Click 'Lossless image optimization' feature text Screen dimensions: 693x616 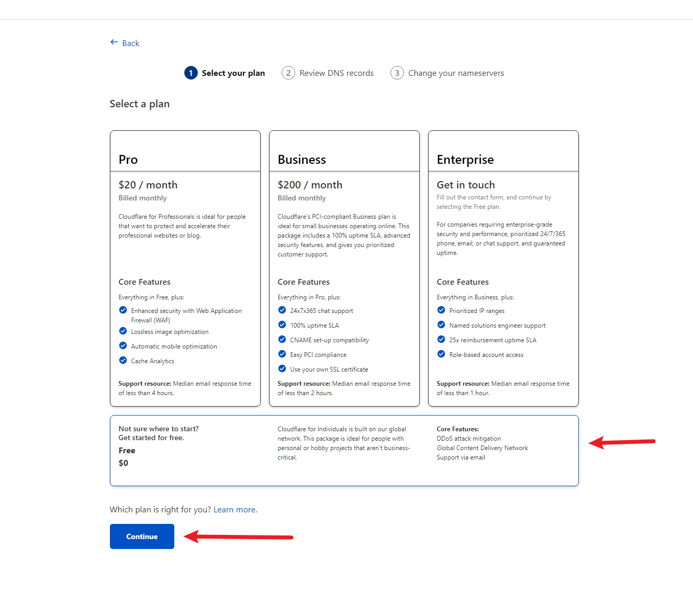pos(170,332)
